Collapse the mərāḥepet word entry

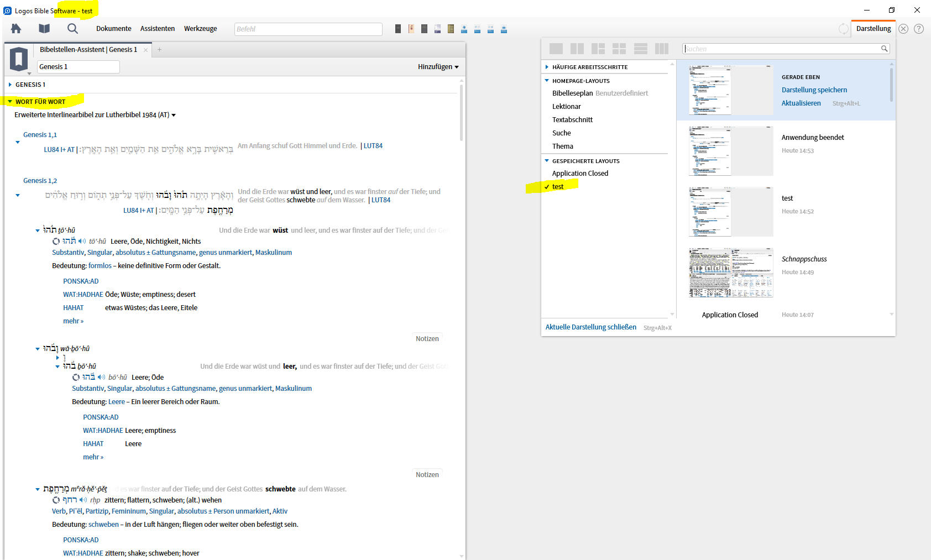(38, 489)
